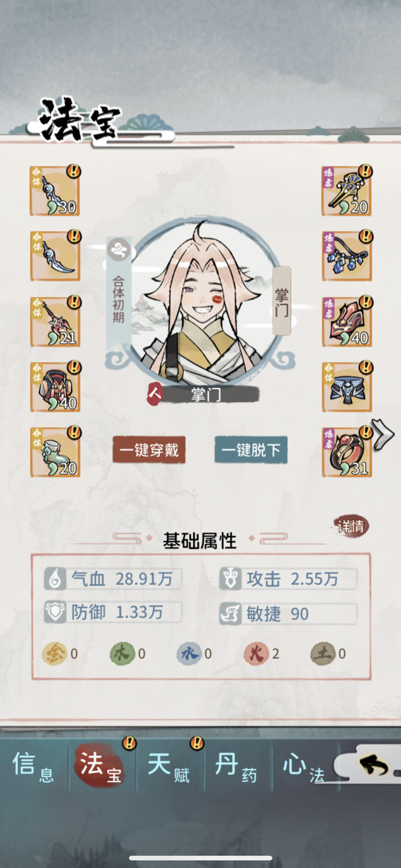Screen dimensions: 401x868
Task: Open the blue belt treasure slot
Action: coord(347,387)
